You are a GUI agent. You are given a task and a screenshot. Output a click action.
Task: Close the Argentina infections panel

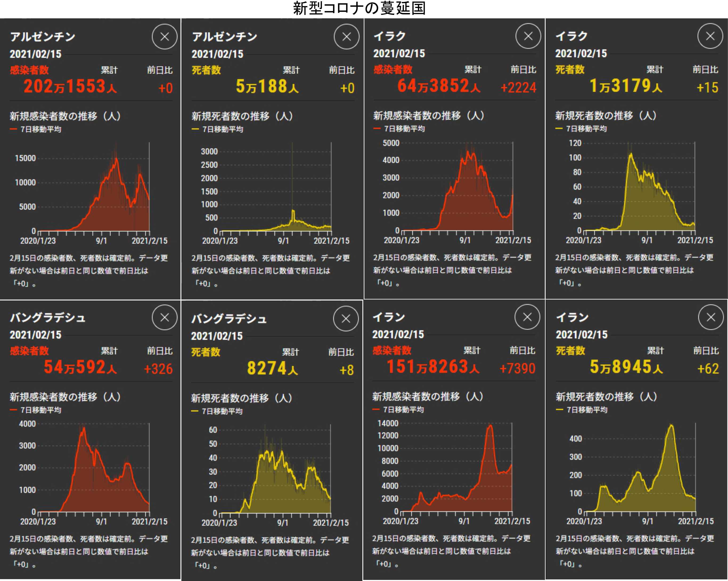(x=165, y=37)
